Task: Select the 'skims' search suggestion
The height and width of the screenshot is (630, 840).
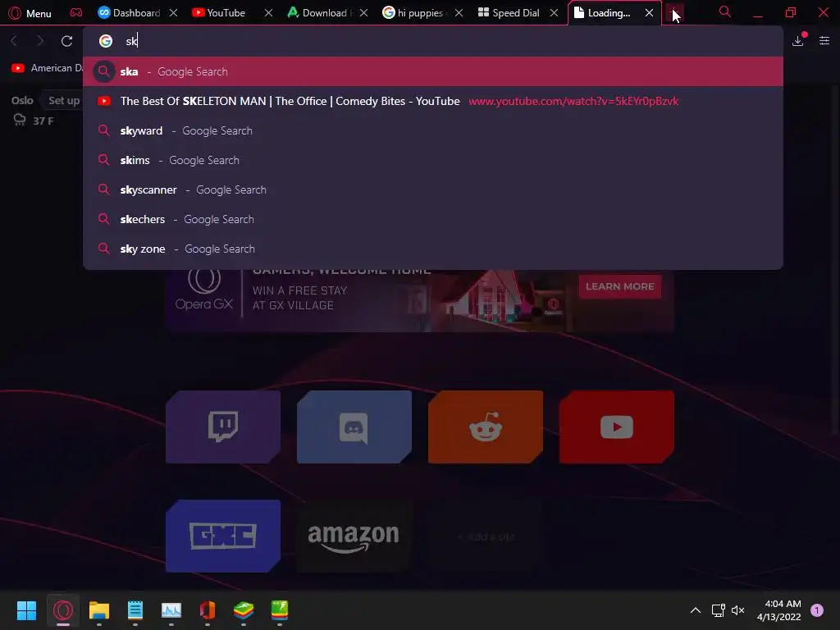Action: point(433,160)
